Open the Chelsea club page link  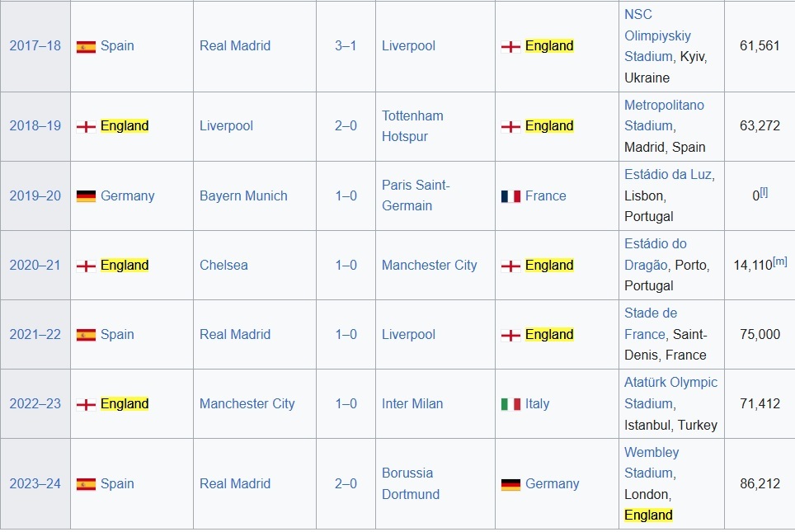[223, 266]
